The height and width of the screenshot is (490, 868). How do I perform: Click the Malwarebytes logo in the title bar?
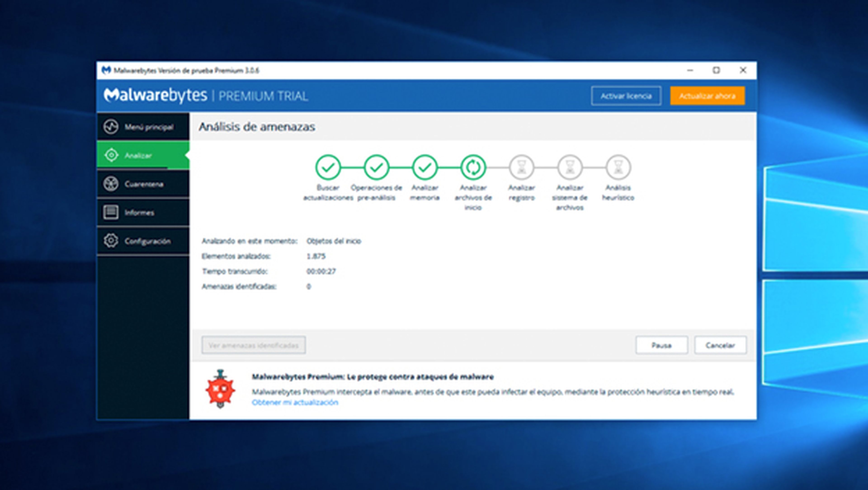tap(106, 70)
